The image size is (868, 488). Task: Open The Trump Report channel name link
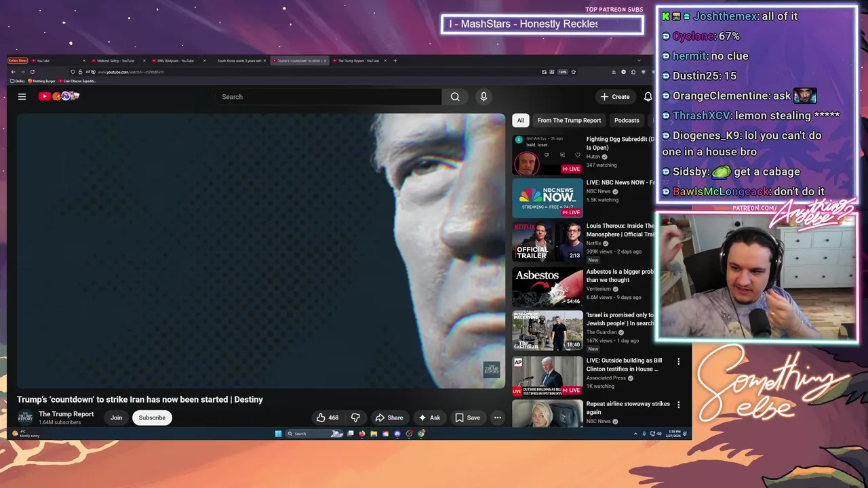click(x=66, y=414)
